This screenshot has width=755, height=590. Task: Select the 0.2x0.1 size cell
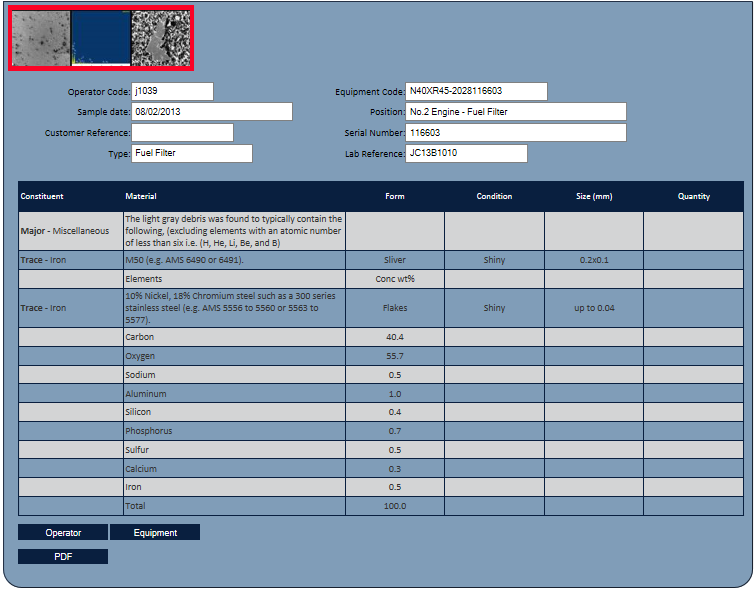pyautogui.click(x=594, y=260)
